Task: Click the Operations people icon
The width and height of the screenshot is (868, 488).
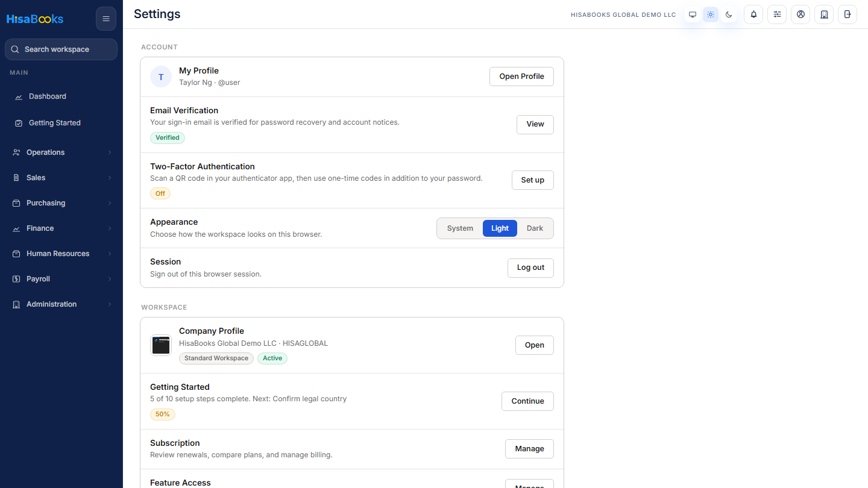Action: pyautogui.click(x=16, y=152)
